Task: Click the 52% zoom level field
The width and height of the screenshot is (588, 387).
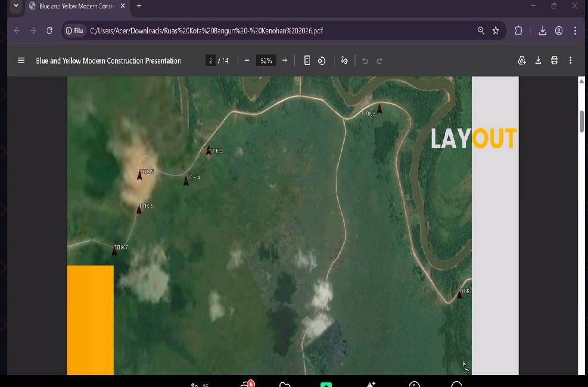Action: click(x=266, y=61)
